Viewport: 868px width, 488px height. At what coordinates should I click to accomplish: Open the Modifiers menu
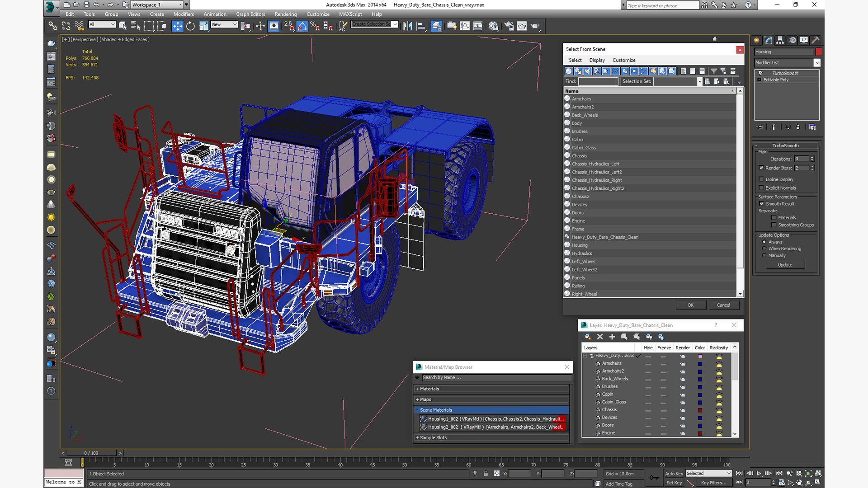point(184,14)
